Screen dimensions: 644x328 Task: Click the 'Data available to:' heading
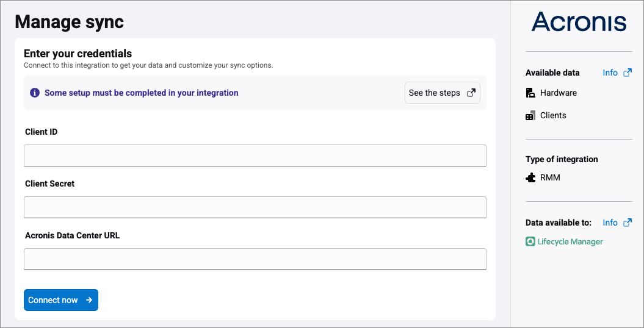click(559, 223)
